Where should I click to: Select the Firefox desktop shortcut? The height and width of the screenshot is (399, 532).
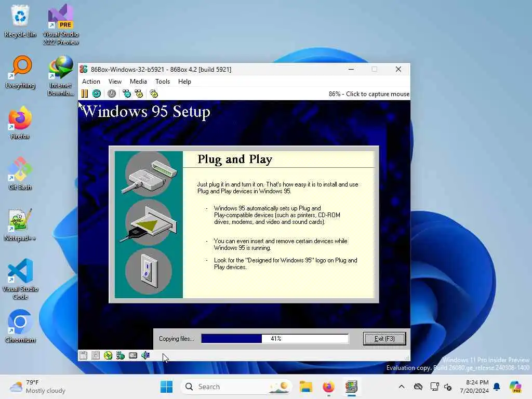pos(20,123)
